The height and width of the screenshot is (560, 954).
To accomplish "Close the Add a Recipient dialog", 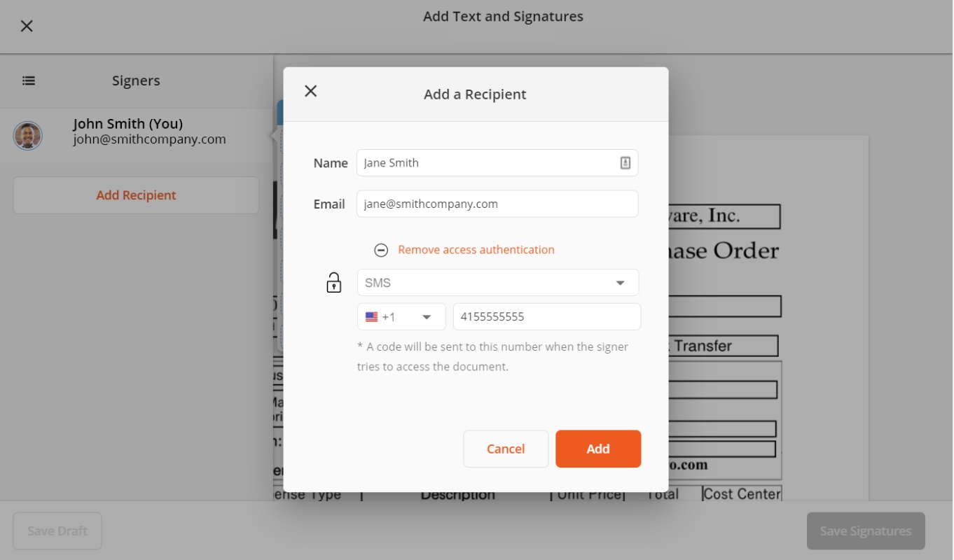I will coord(311,91).
